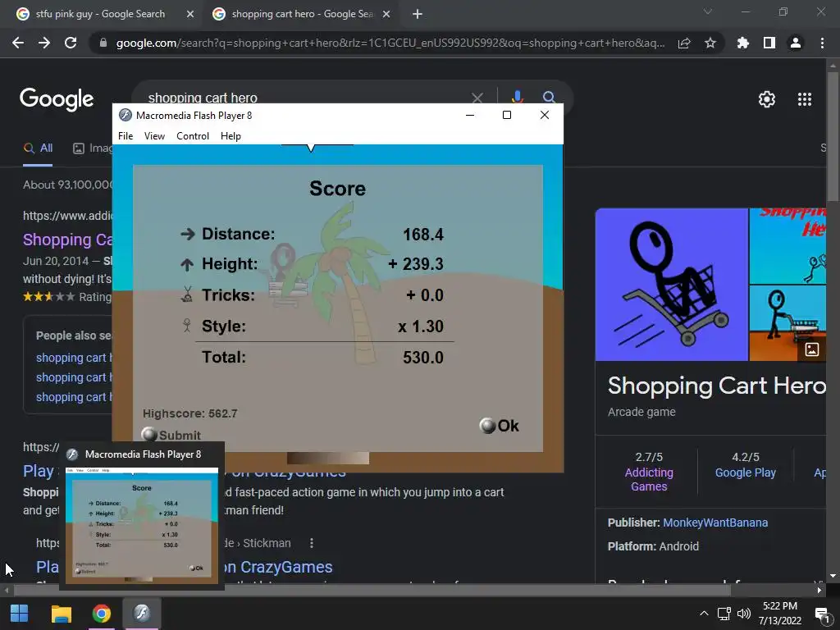840x630 pixels.
Task: Close the shopping cart hero tab
Action: point(386,15)
